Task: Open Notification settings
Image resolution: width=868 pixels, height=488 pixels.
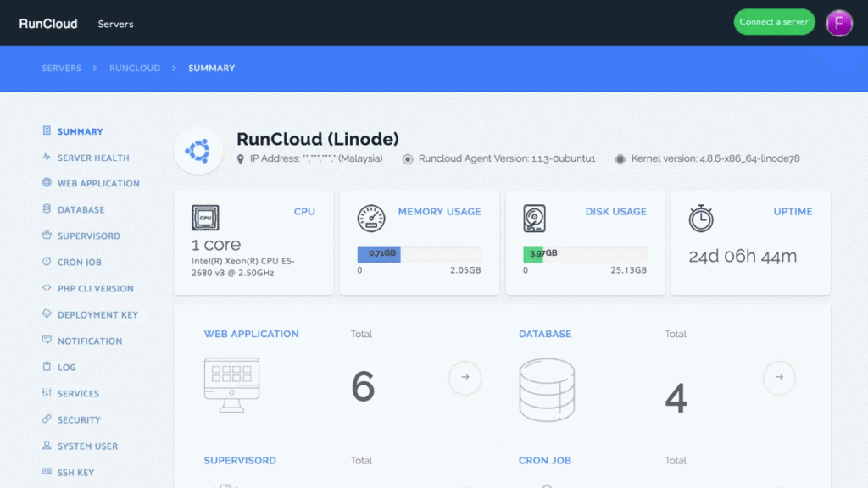Action: coord(90,341)
